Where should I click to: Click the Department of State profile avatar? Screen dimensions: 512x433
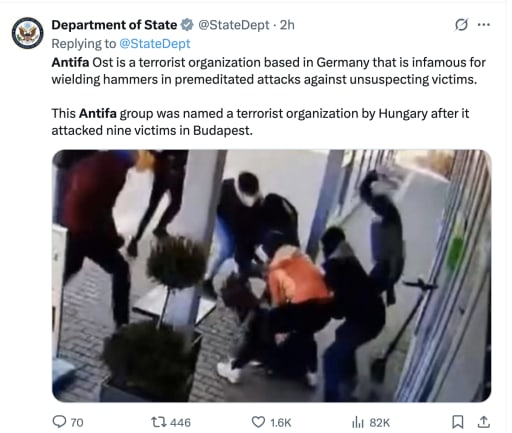[28, 33]
